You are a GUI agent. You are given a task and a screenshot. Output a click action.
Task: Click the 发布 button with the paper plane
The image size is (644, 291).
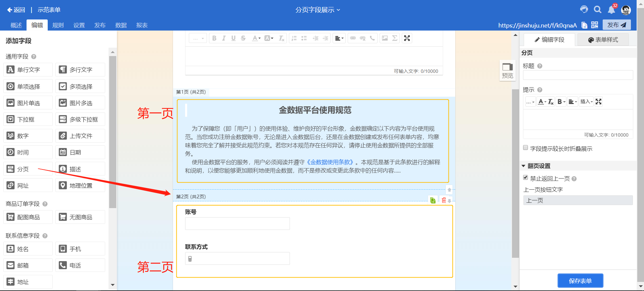616,25
